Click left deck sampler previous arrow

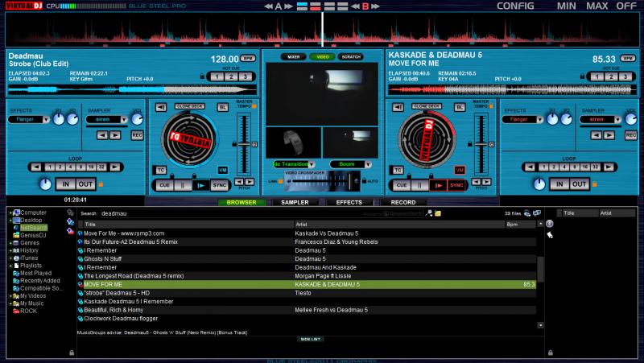102,135
